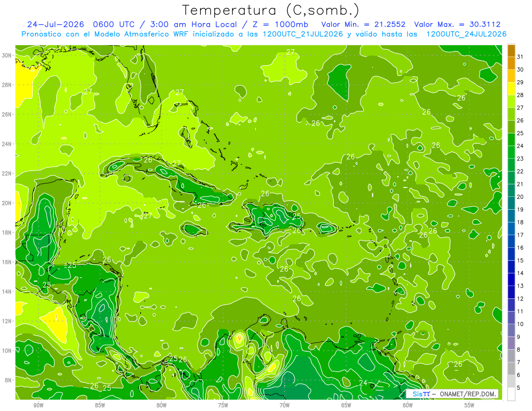The height and width of the screenshot is (411, 532).
Task: Click the legend value '12'
Action: 520,298
